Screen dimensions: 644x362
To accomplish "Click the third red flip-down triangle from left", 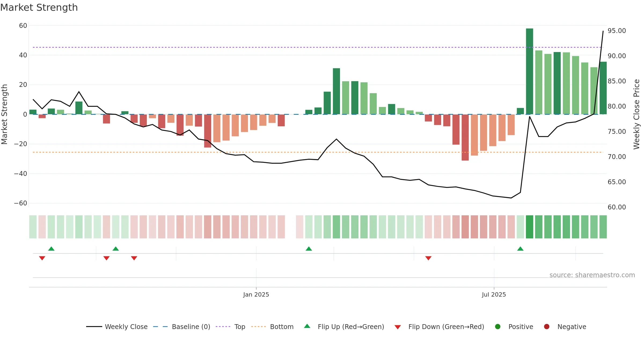I will point(134,258).
